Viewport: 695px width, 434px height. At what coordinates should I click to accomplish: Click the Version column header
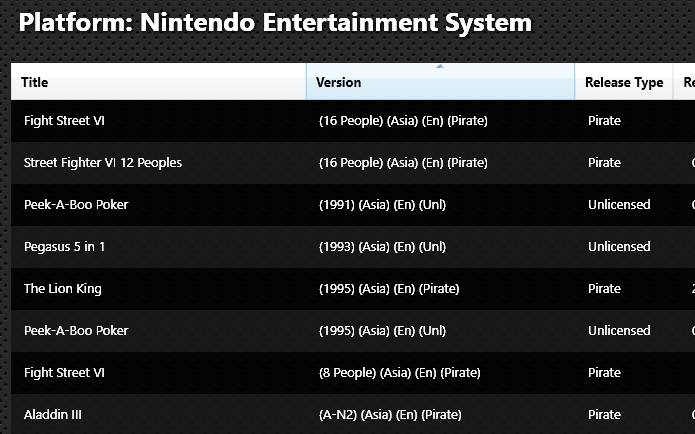[440, 82]
